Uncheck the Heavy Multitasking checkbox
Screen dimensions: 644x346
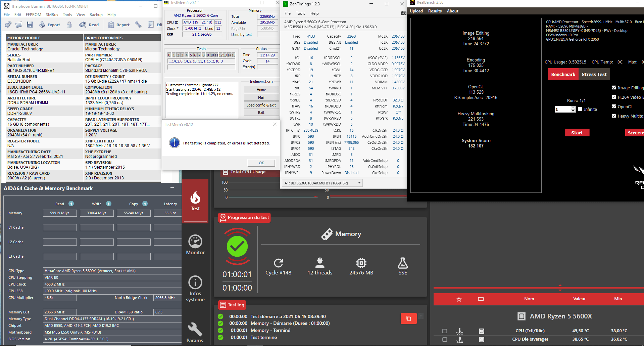[614, 116]
